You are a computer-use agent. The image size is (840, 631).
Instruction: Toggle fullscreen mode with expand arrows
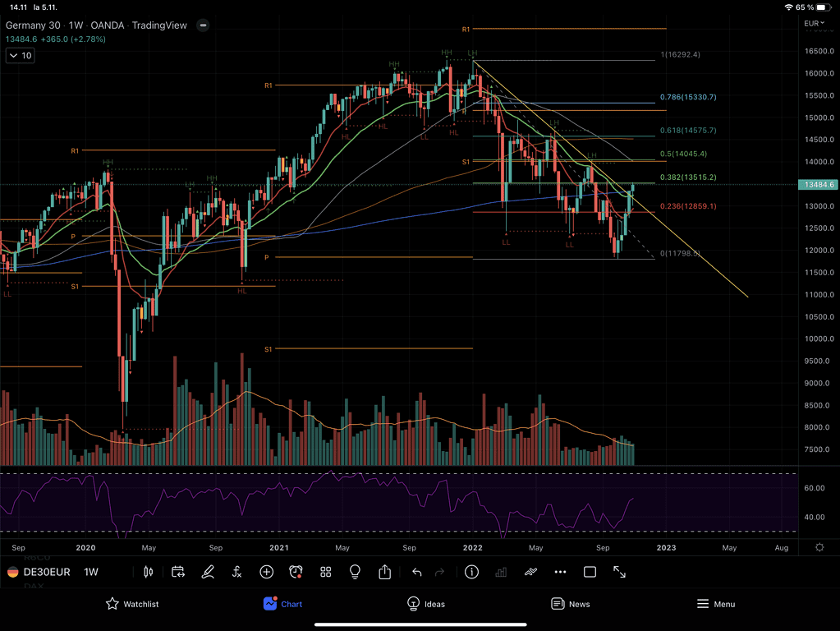620,572
